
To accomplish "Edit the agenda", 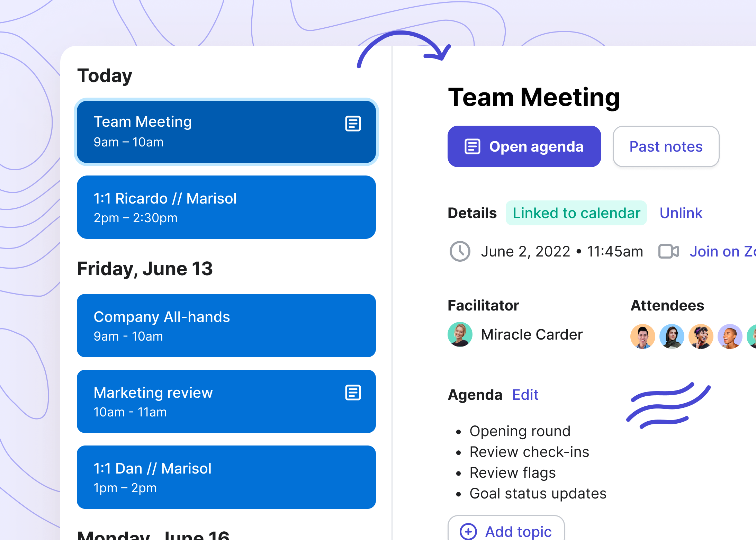I will click(x=525, y=395).
